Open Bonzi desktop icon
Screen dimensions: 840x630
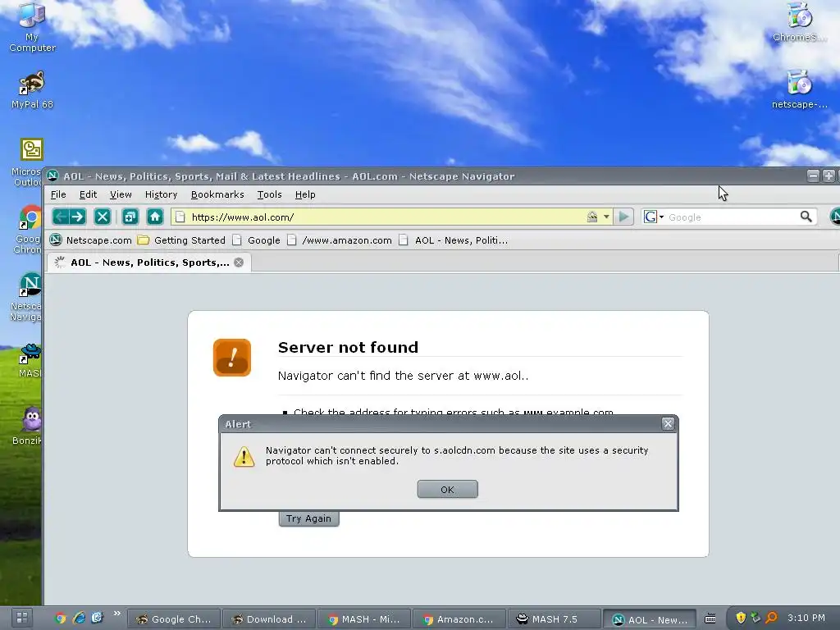[29, 426]
